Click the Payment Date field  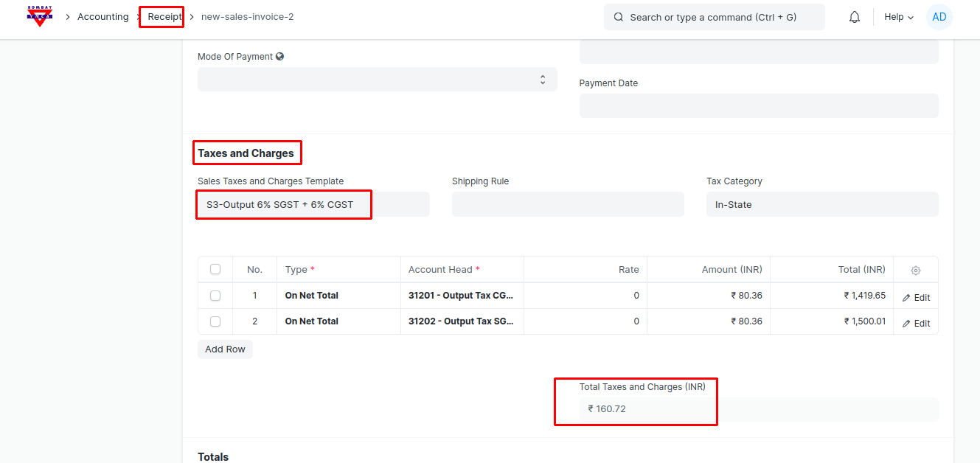(758, 105)
